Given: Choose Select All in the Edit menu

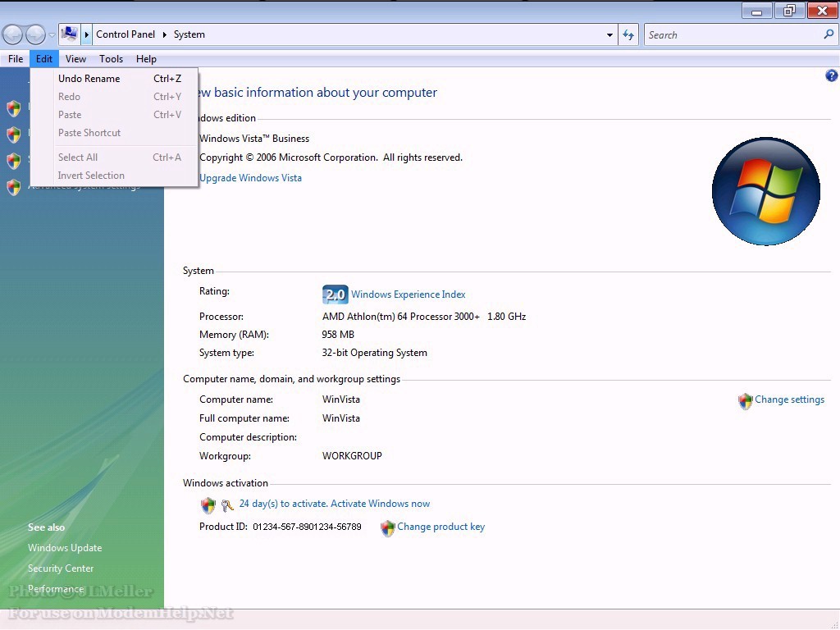Looking at the screenshot, I should 115,157.
